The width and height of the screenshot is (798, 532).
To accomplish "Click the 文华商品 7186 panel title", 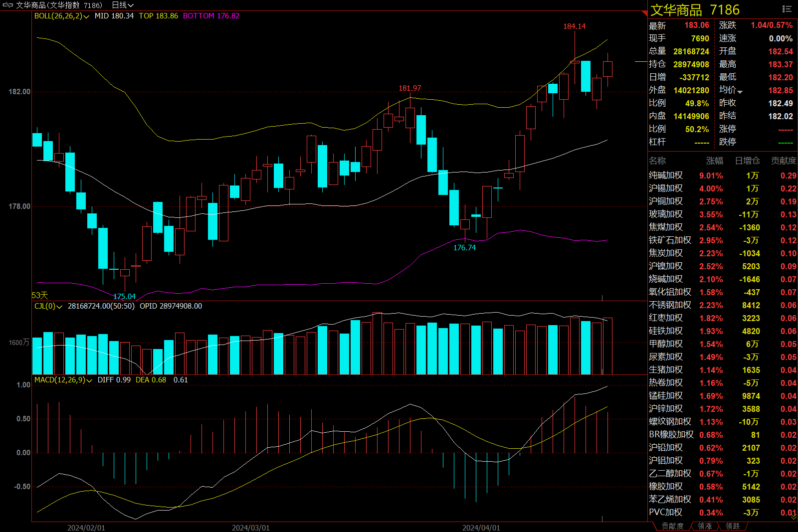I will coord(695,10).
